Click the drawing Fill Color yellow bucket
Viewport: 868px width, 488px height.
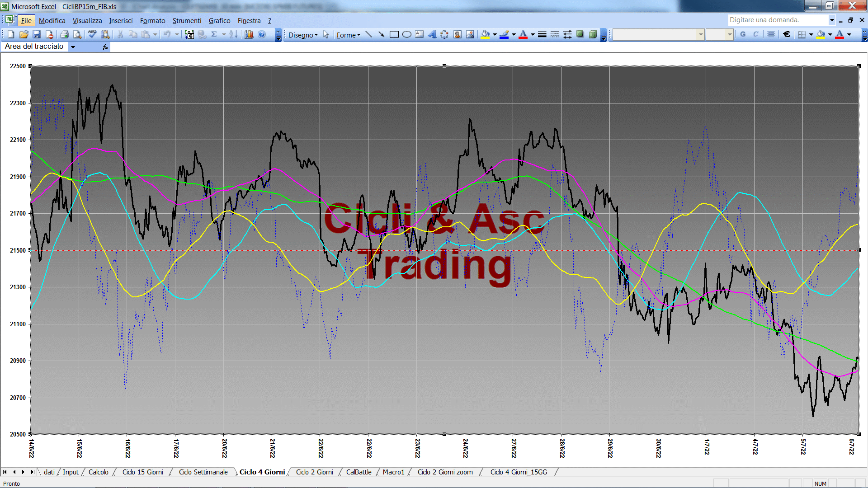pos(486,35)
